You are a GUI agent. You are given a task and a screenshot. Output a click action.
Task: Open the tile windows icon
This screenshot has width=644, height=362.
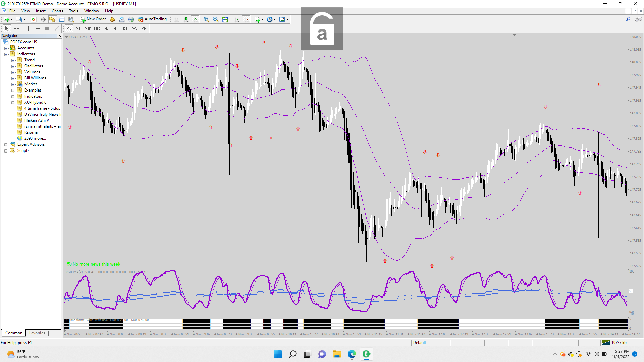[225, 19]
